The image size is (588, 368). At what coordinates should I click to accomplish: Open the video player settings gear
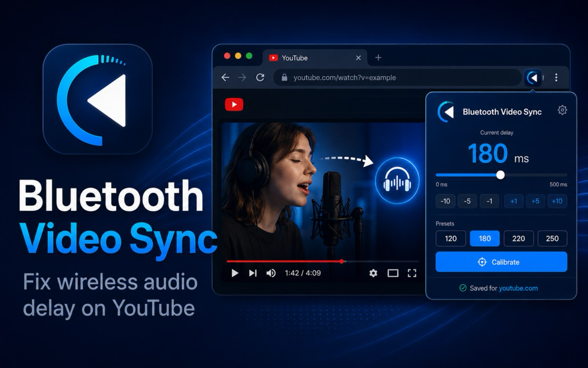373,273
